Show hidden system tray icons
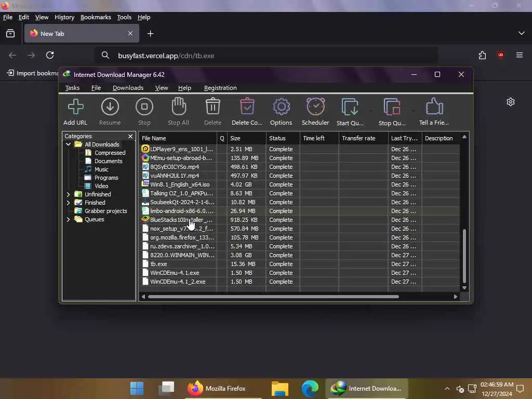The width and height of the screenshot is (532, 399). pos(447,389)
